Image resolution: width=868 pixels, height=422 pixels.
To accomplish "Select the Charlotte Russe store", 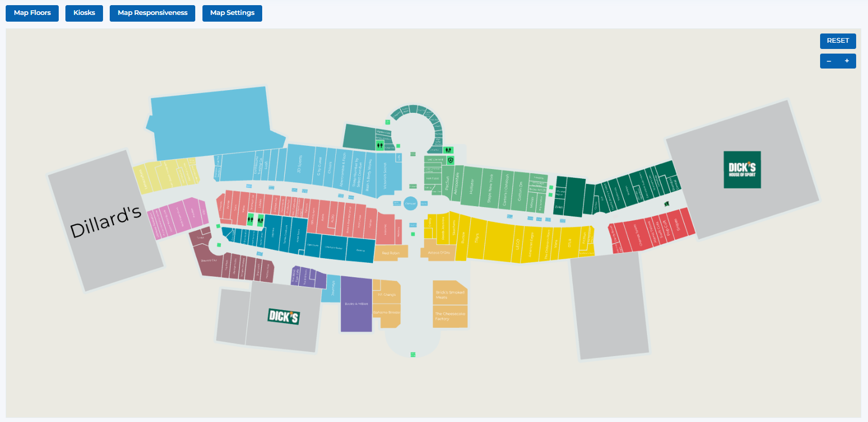I will point(333,248).
